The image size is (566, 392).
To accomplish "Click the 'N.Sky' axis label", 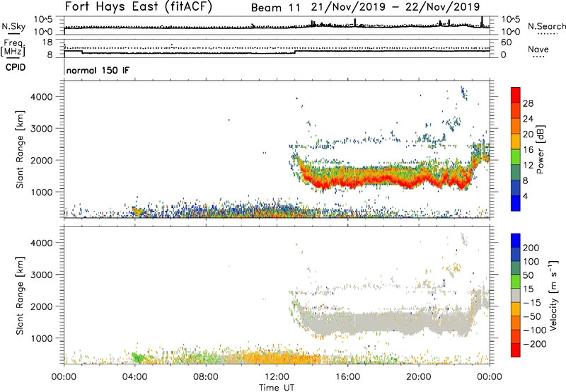I will [13, 26].
